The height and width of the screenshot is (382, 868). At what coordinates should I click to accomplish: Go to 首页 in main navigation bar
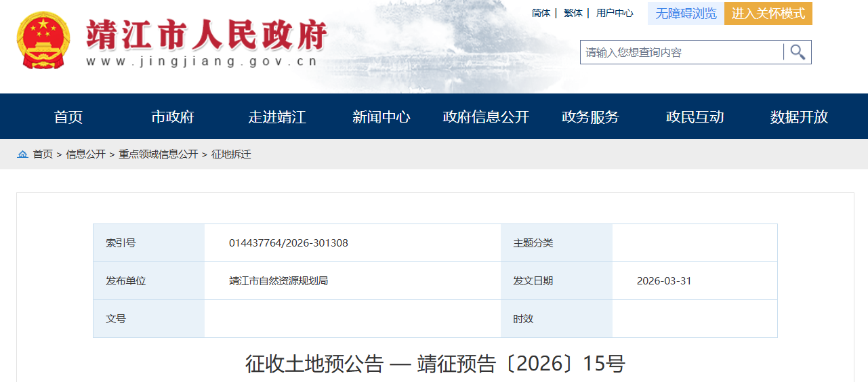click(x=68, y=116)
